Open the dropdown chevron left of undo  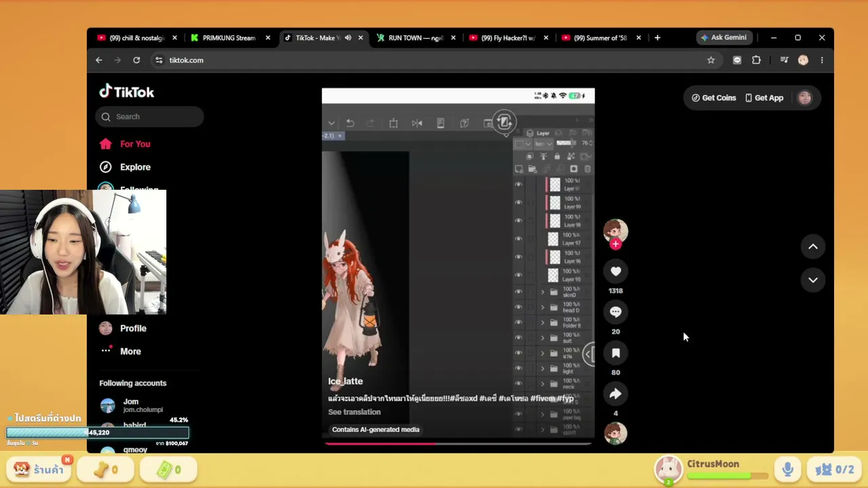coord(331,123)
